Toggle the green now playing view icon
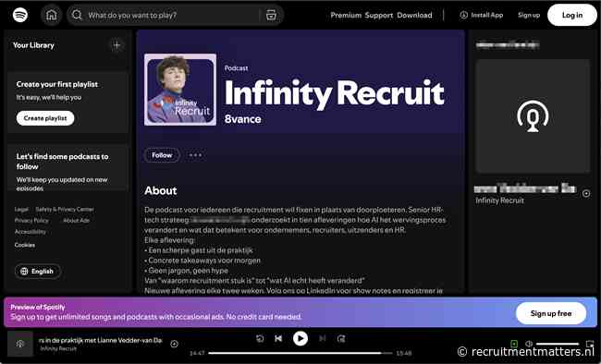Image resolution: width=601 pixels, height=364 pixels. 514,344
